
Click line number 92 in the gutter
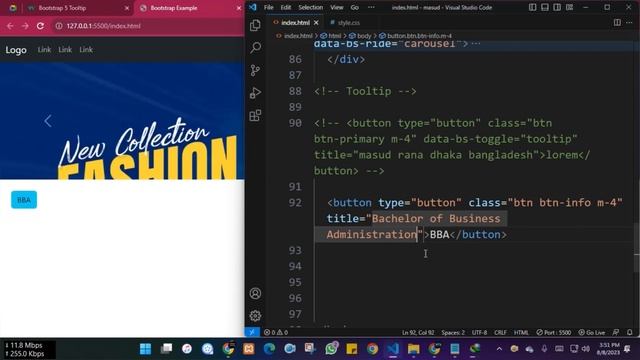pyautogui.click(x=295, y=203)
